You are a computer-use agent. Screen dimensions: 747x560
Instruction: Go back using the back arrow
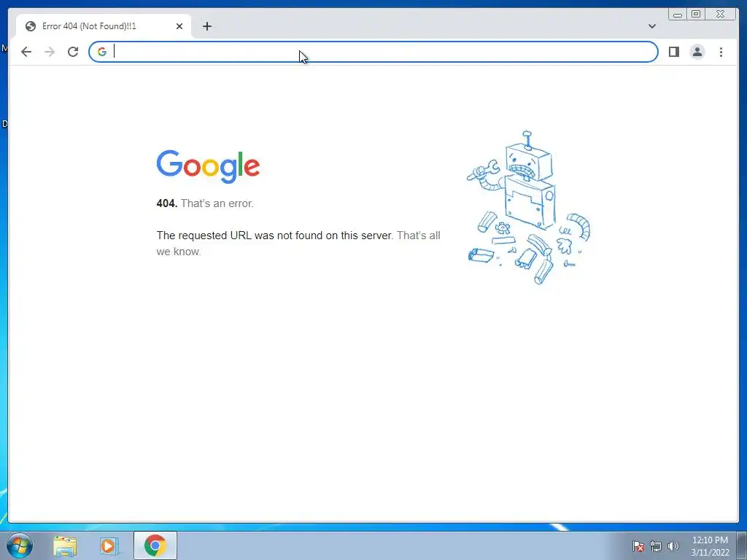[26, 52]
